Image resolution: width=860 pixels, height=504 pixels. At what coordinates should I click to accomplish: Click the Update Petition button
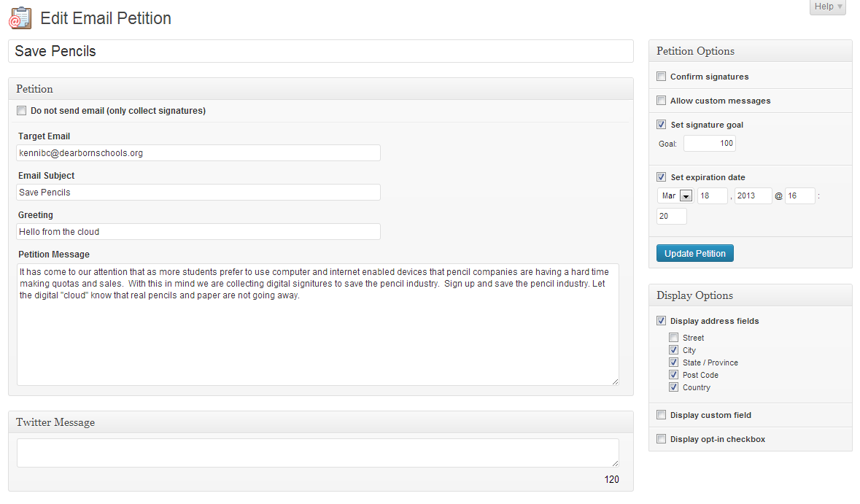click(694, 252)
